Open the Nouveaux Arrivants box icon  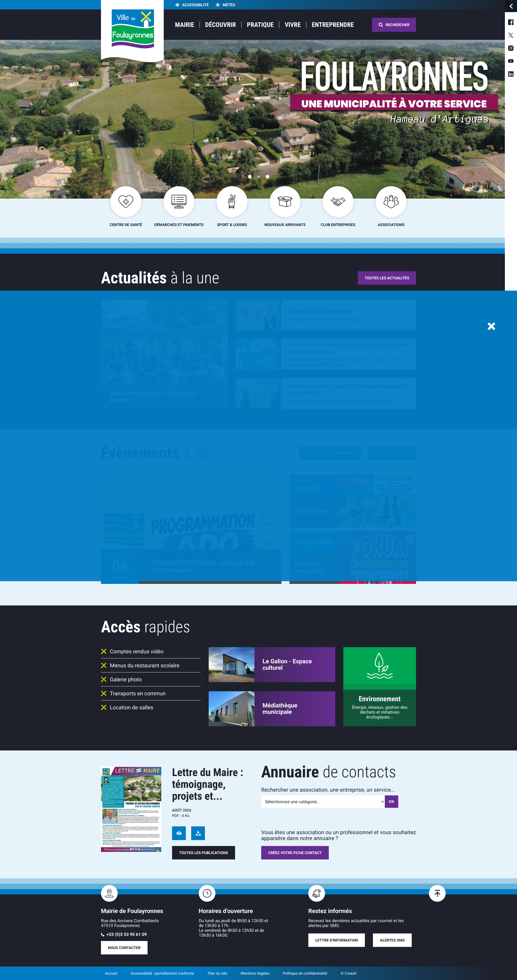click(x=285, y=202)
